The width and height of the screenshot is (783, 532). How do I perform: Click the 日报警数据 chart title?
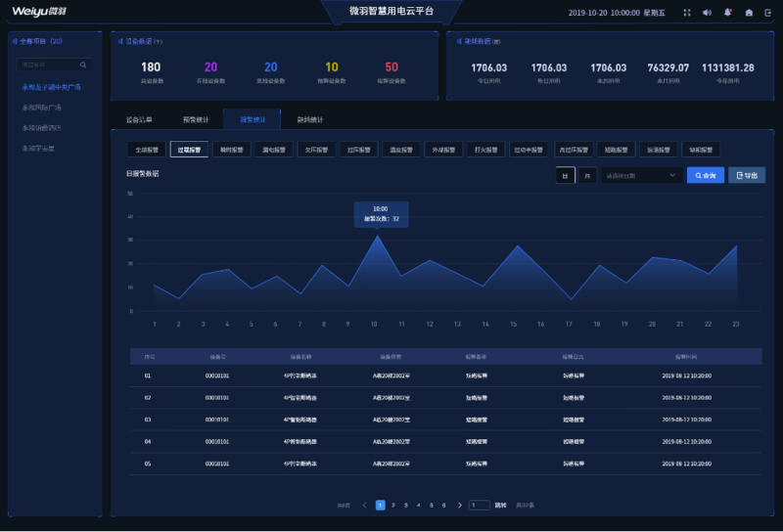point(143,174)
